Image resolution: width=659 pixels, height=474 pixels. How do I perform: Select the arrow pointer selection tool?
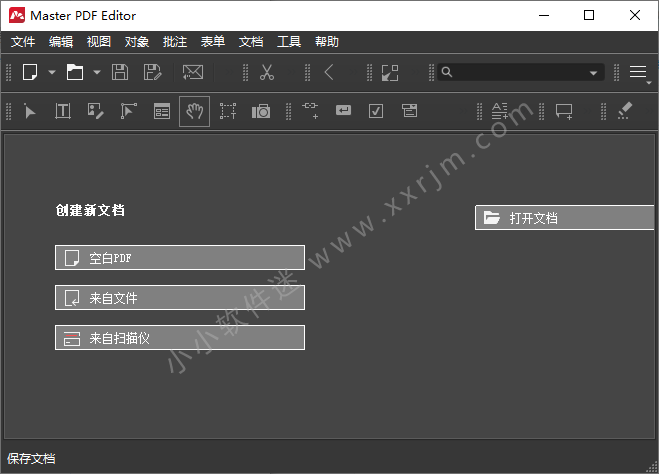[30, 111]
